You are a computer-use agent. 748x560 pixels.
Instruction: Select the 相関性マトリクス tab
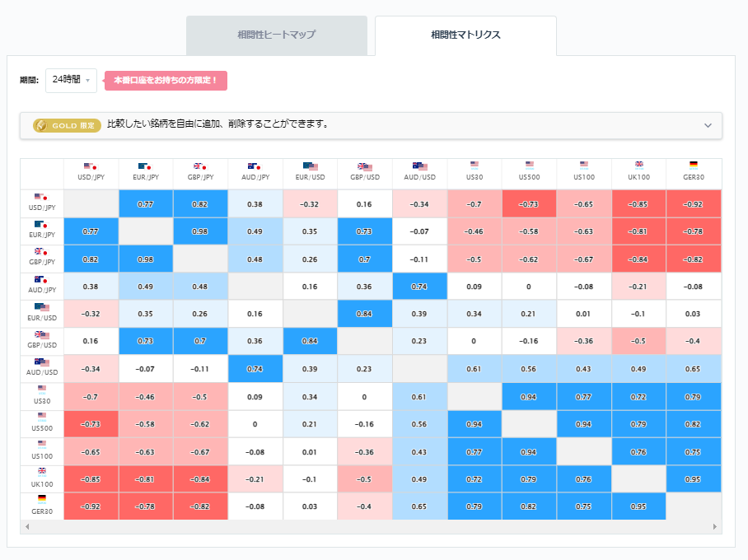(464, 35)
